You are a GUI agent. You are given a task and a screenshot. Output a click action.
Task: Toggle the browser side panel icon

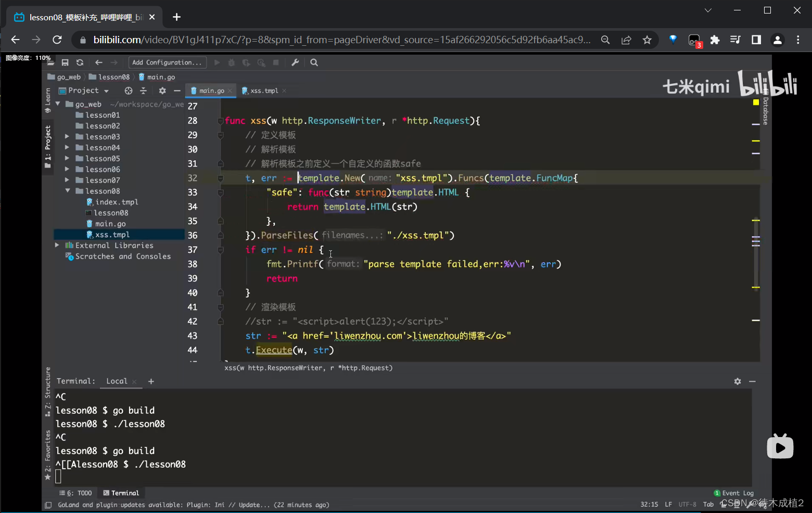tap(756, 40)
